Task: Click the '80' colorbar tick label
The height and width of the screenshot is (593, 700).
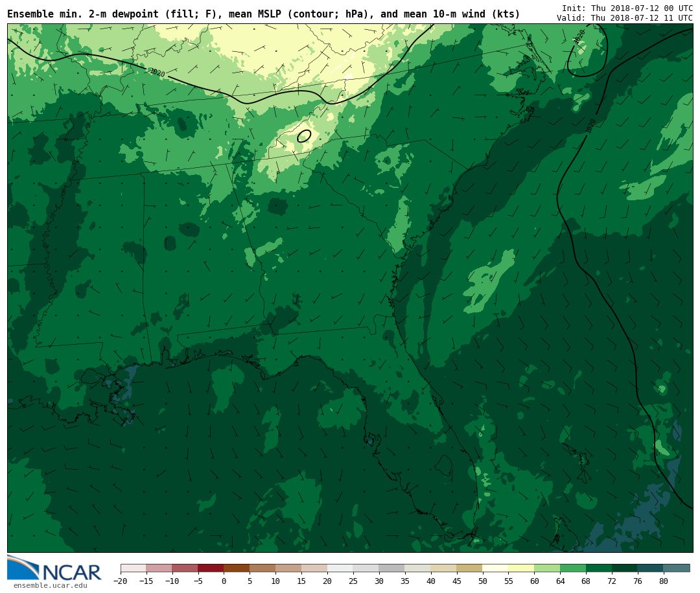Action: [x=663, y=581]
